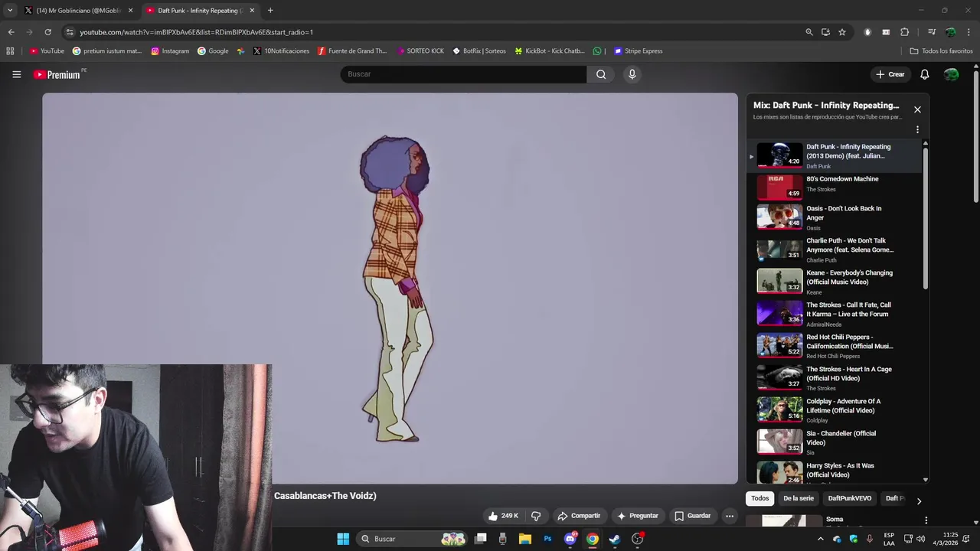Image resolution: width=980 pixels, height=551 pixels.
Task: Open Todos los favoritos folder
Action: pyautogui.click(x=941, y=51)
